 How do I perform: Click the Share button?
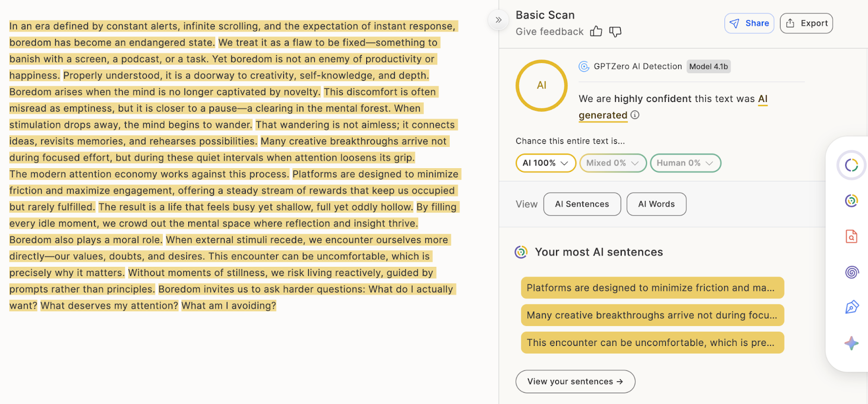coord(749,23)
